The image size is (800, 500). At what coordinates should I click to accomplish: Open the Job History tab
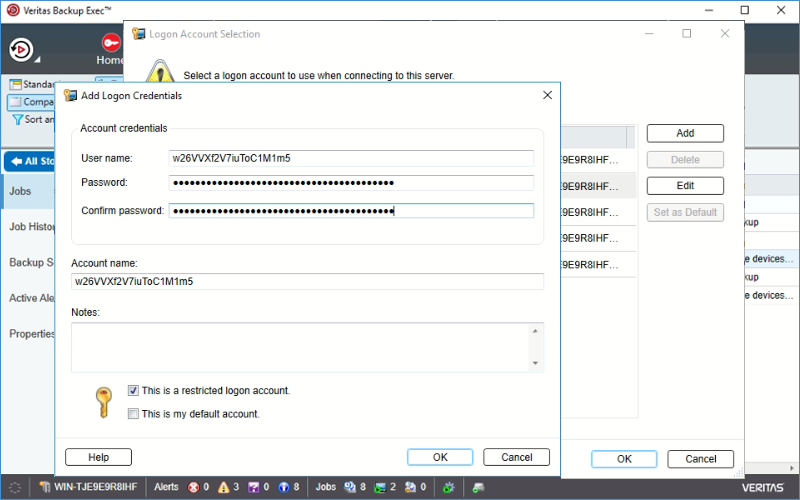(x=31, y=227)
